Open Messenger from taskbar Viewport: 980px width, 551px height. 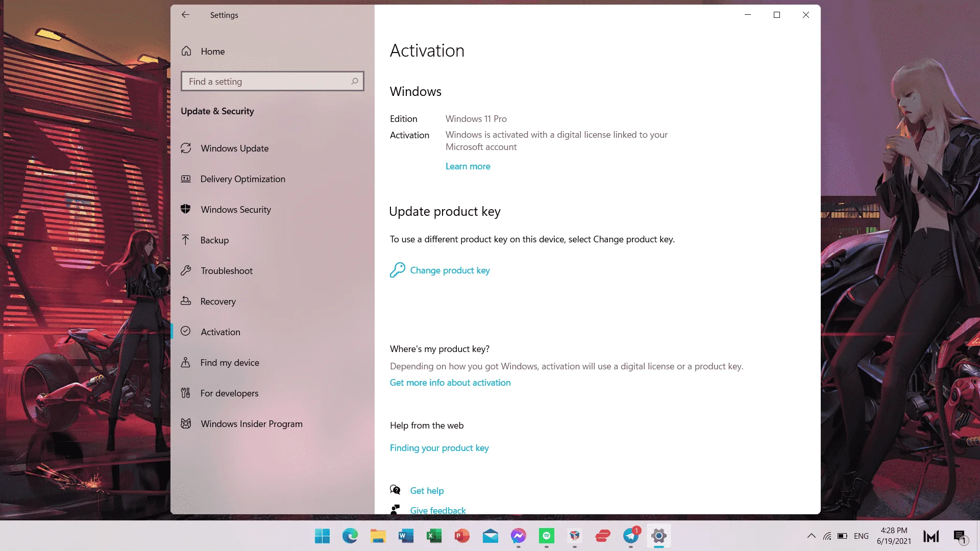519,536
